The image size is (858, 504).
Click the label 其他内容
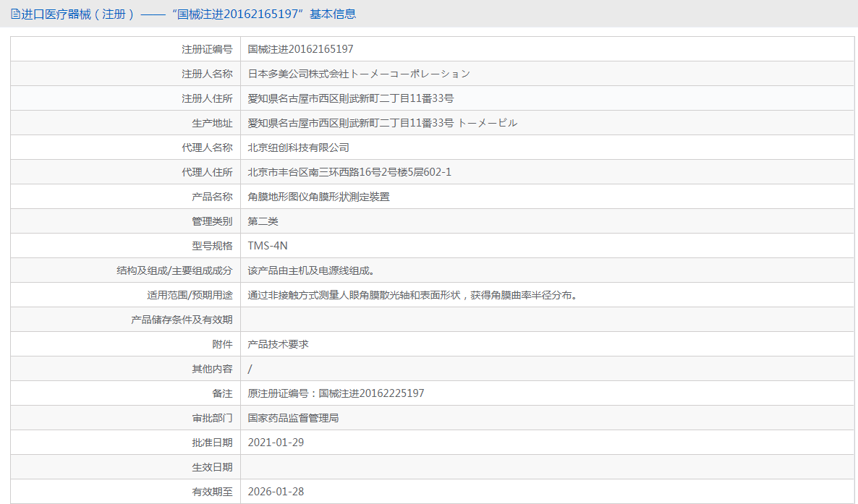pyautogui.click(x=212, y=370)
